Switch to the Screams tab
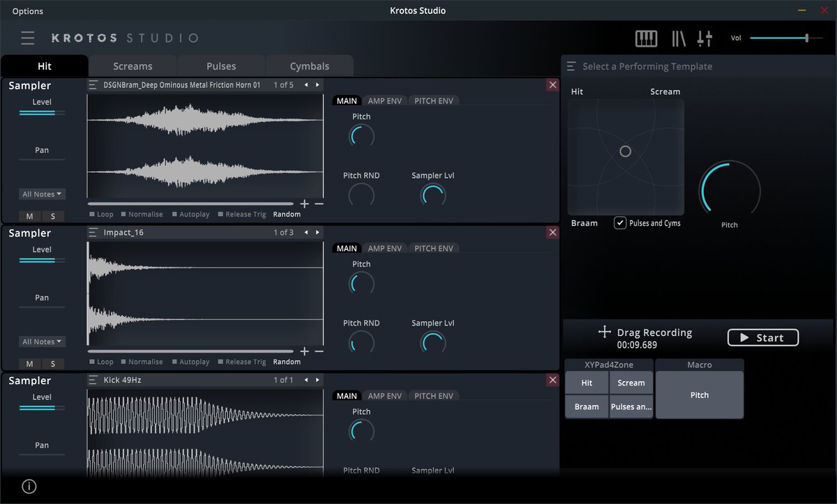The width and height of the screenshot is (837, 504). coord(133,66)
